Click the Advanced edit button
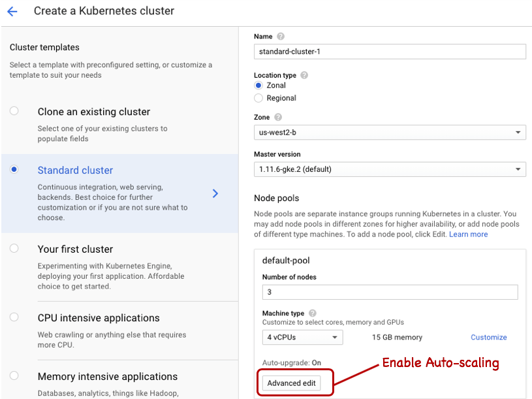This screenshot has height=399, width=532. 291,383
